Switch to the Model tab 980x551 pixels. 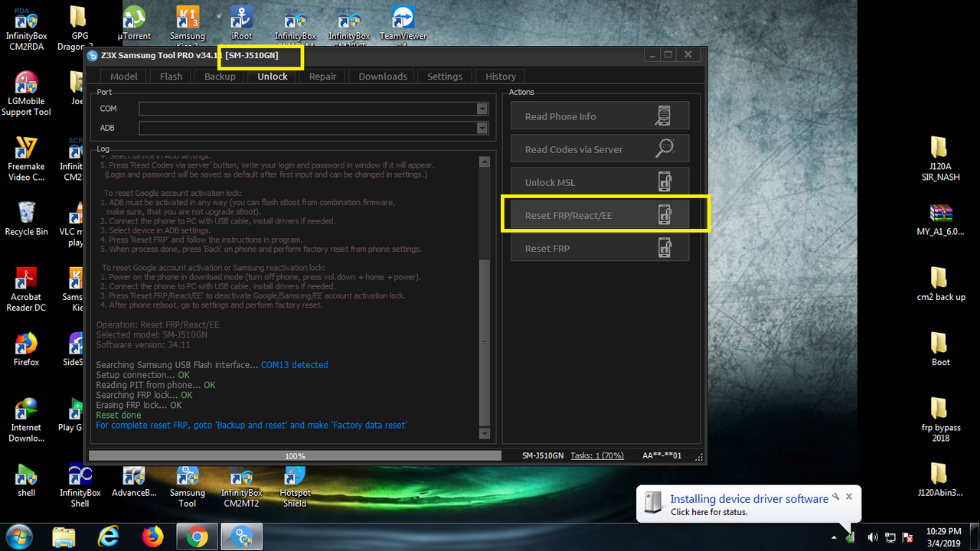[x=124, y=77]
